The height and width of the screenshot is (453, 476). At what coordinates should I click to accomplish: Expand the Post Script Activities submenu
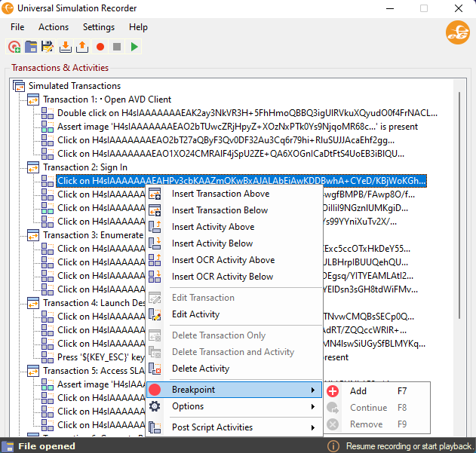coord(212,427)
